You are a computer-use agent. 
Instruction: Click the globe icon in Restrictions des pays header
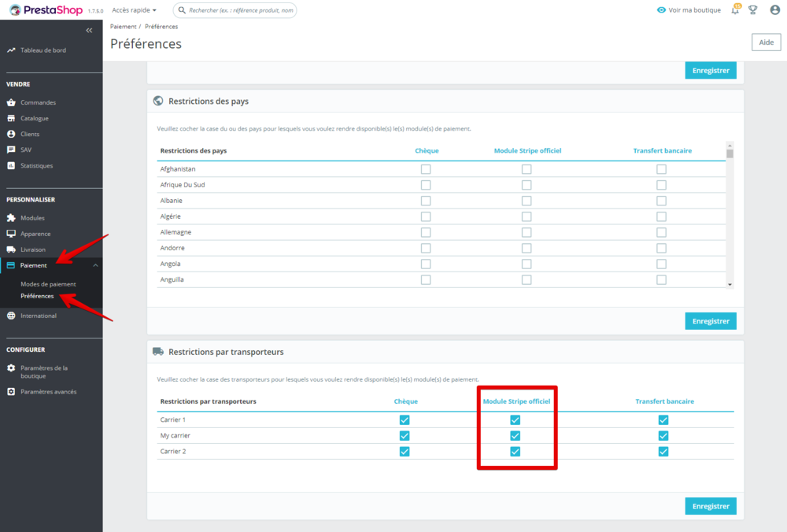pyautogui.click(x=158, y=101)
